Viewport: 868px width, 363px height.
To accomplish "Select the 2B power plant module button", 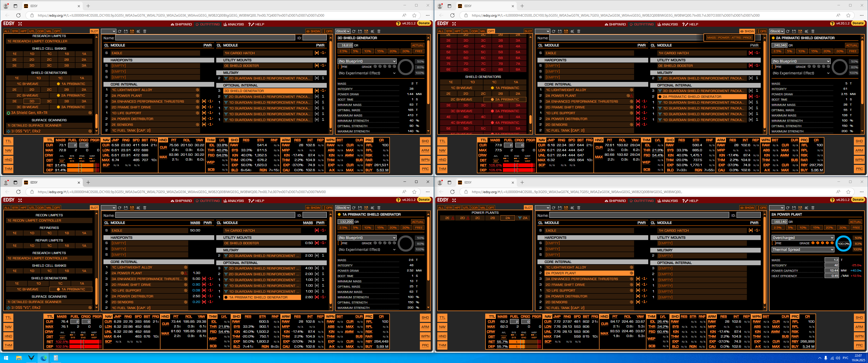I will pyautogui.click(x=493, y=218).
